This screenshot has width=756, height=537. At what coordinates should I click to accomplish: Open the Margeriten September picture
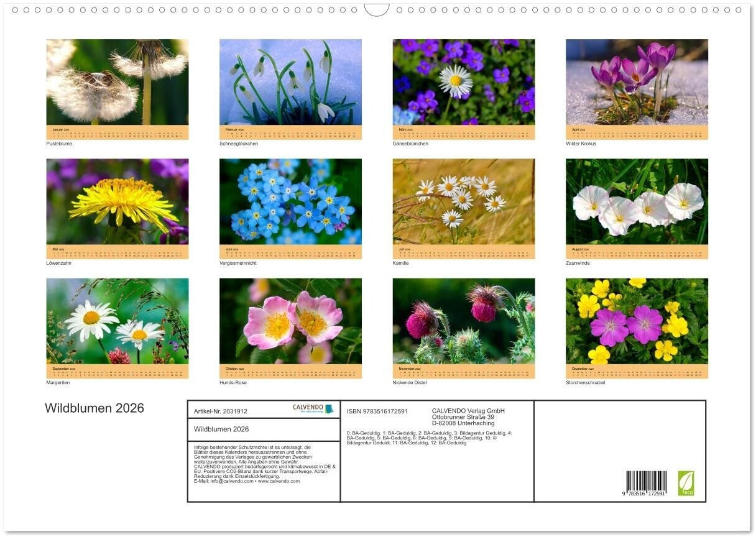pyautogui.click(x=118, y=321)
